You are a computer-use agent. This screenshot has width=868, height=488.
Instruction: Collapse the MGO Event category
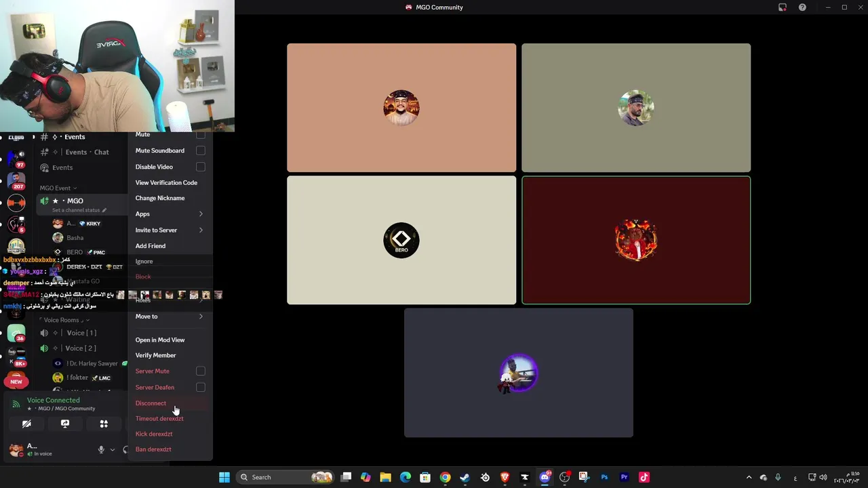[x=58, y=188]
